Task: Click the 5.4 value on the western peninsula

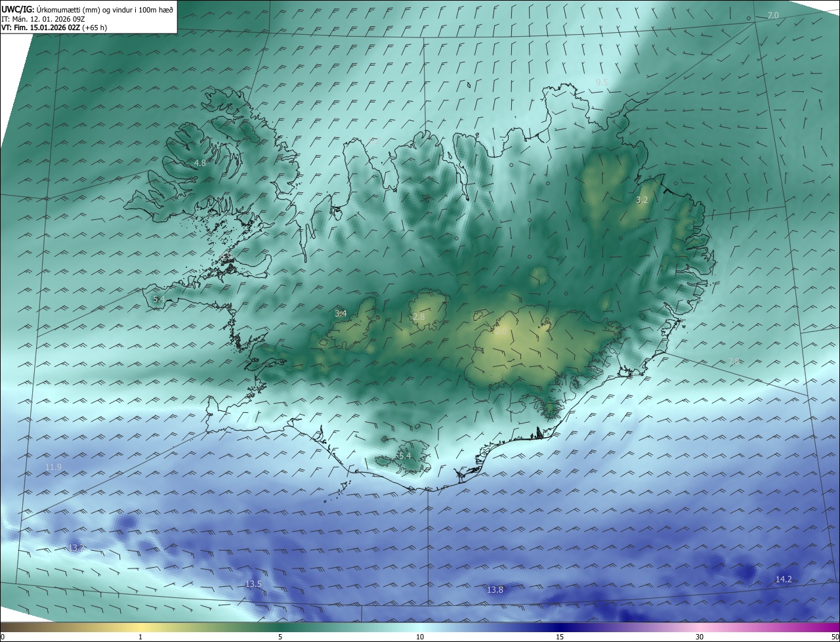Action: tap(159, 299)
